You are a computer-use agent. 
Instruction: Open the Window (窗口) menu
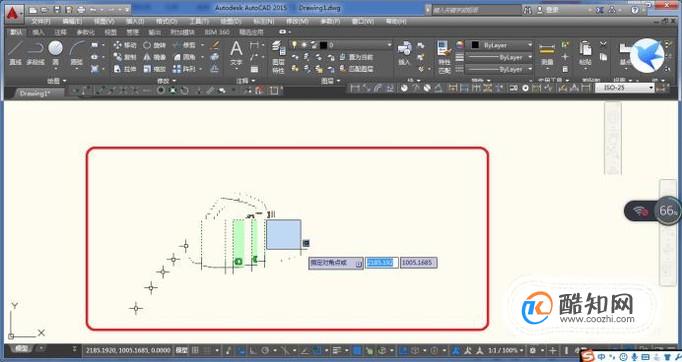pos(363,21)
